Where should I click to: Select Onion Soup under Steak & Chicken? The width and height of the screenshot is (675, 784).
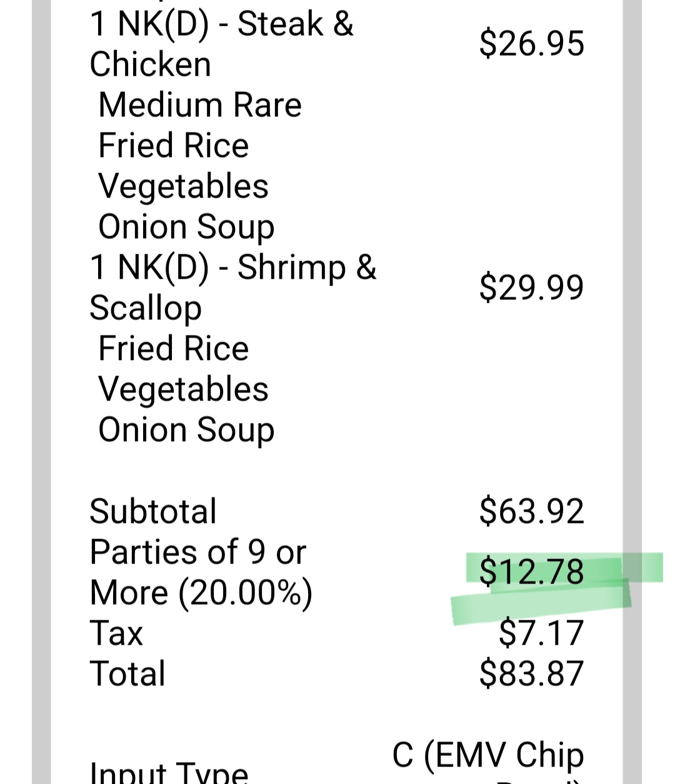tap(186, 227)
